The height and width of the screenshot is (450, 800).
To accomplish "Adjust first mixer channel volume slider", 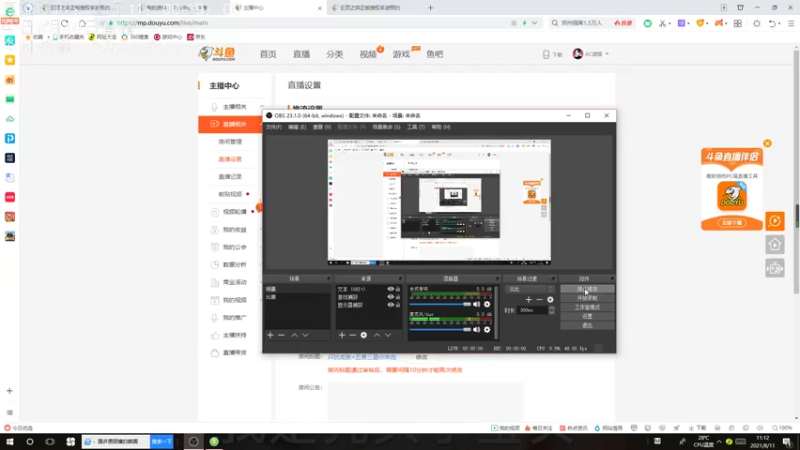I will pyautogui.click(x=440, y=304).
